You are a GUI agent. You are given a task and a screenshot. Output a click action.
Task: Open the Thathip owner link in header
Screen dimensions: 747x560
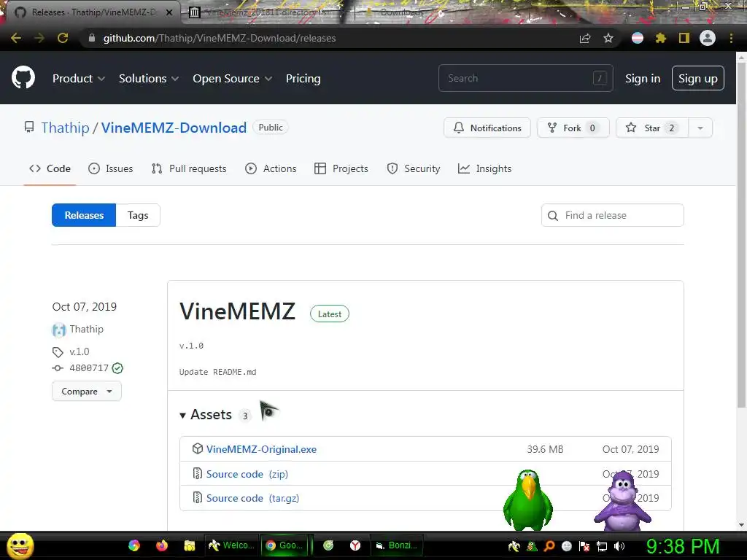65,128
